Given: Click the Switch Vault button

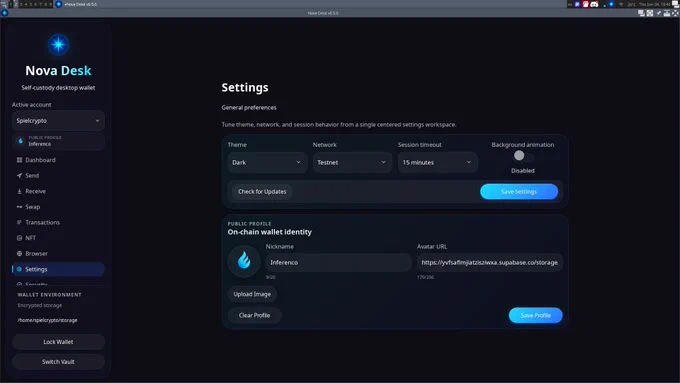Looking at the screenshot, I should [58, 362].
